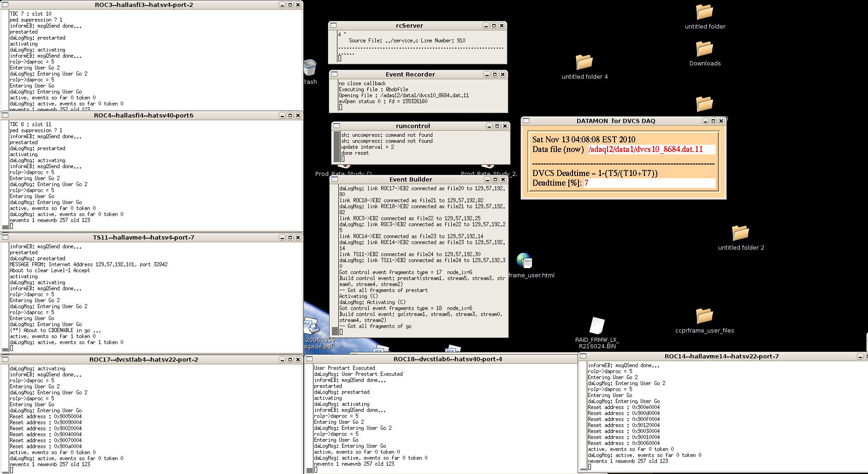Click 'About to CDOENABLE in go' line
Screen dimensions: 868x474
(55, 330)
